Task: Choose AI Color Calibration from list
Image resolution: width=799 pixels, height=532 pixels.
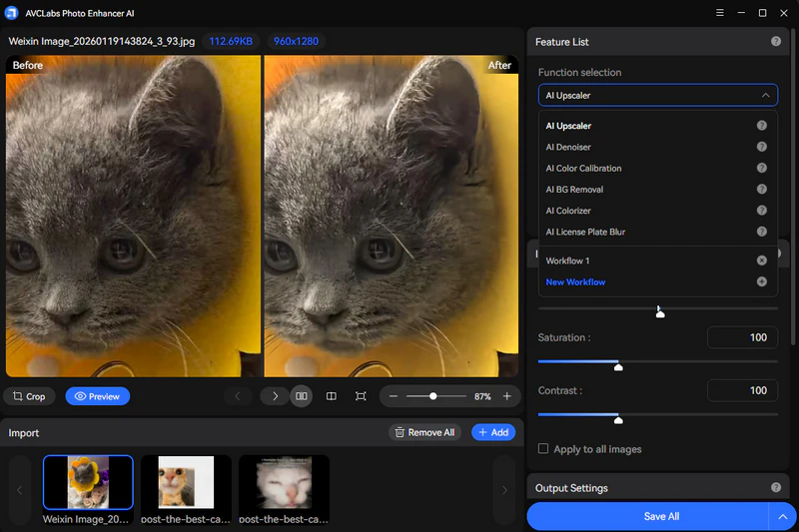Action: pyautogui.click(x=583, y=168)
